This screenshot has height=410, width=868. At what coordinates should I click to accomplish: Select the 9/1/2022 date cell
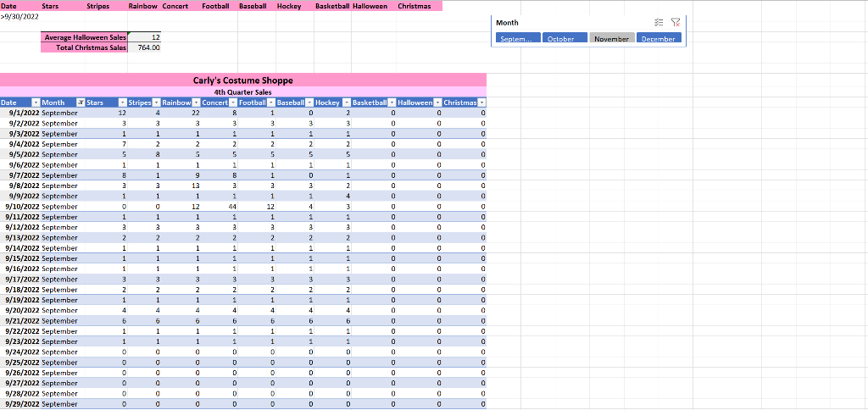tap(20, 113)
